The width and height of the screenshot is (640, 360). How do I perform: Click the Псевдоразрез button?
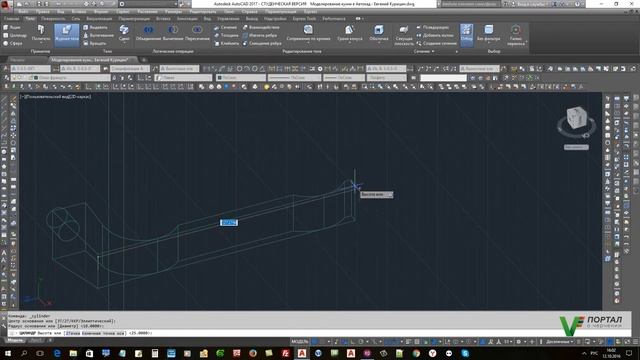[x=433, y=28]
